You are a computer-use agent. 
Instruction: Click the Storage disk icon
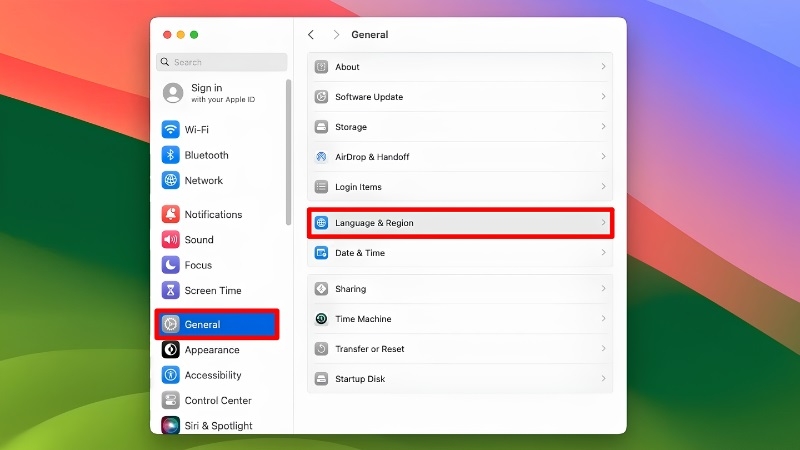[x=321, y=127]
